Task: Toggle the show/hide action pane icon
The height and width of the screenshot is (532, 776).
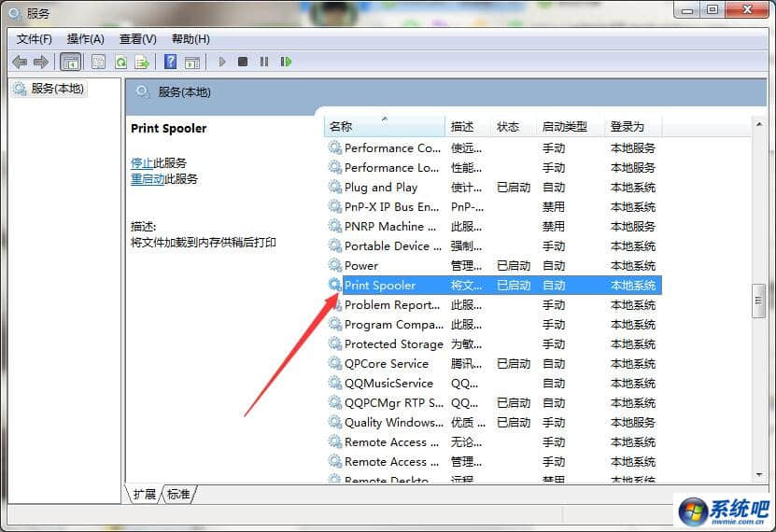Action: pos(192,63)
